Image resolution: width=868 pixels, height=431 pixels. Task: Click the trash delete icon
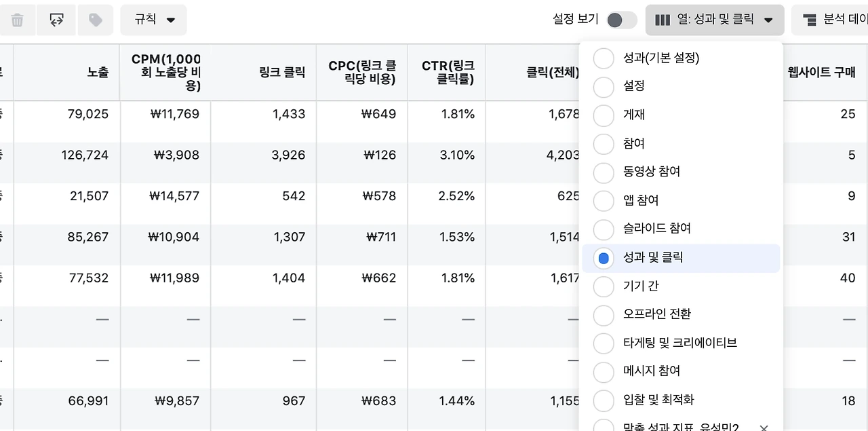click(17, 20)
